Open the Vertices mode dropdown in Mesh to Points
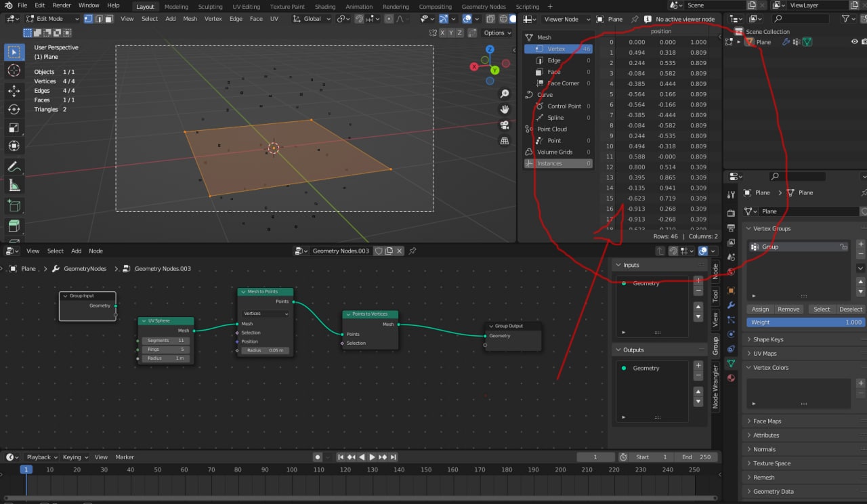 [x=266, y=314]
